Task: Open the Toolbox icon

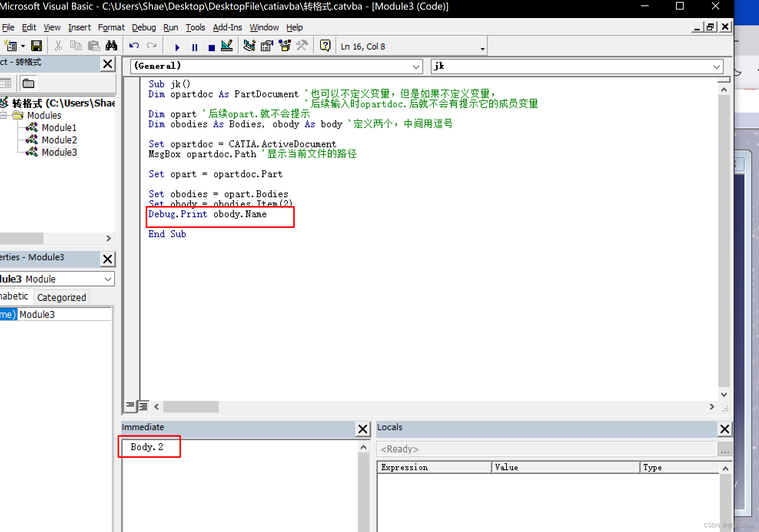Action: [302, 46]
